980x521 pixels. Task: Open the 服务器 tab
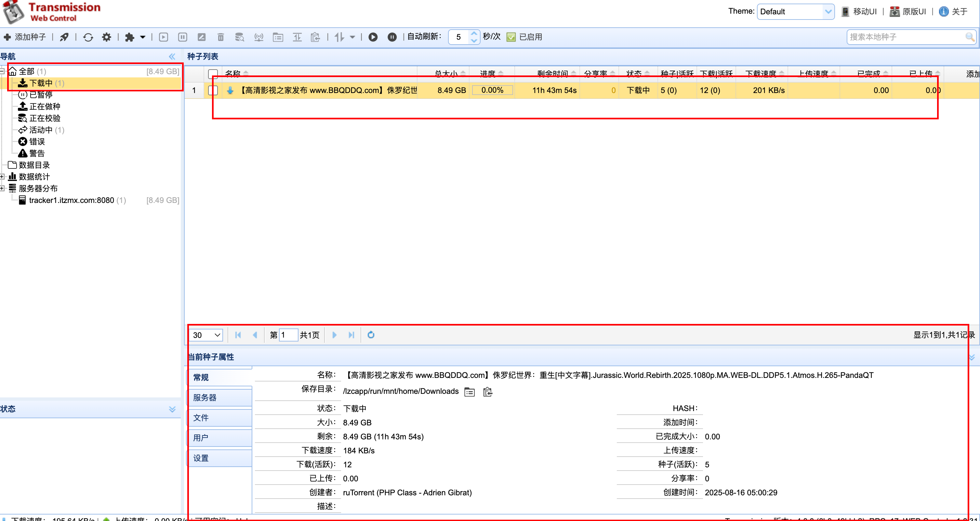point(220,398)
